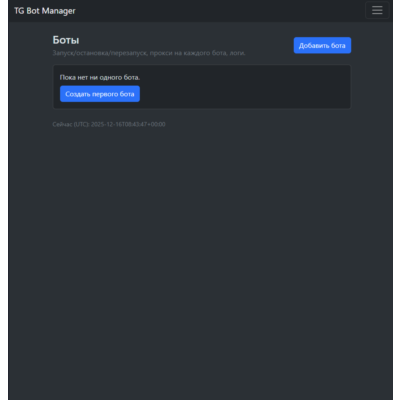
Task: Click the empty-state bots card panel
Action: 202,87
